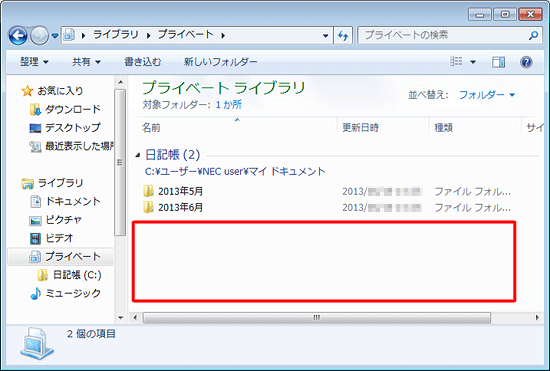Screen dimensions: 550x371
Task: Click the 1 か所 folder locations link
Action: tap(228, 104)
